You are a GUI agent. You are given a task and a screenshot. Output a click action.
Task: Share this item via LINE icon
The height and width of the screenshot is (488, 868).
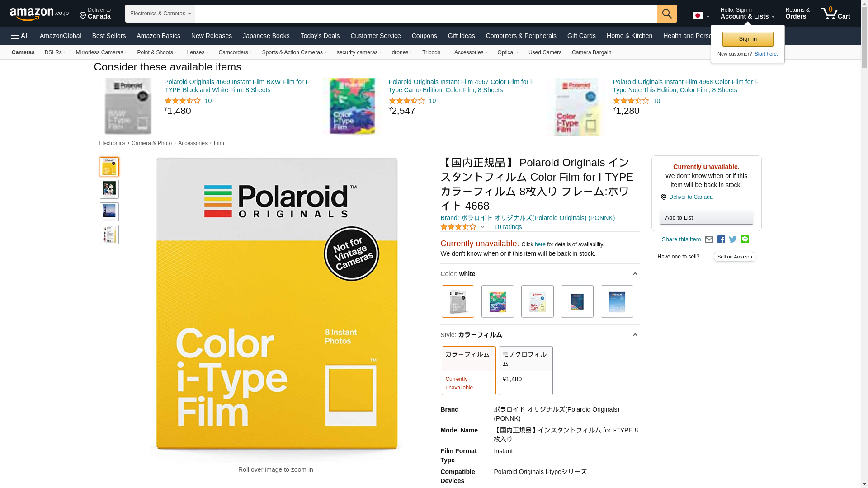pos(745,239)
